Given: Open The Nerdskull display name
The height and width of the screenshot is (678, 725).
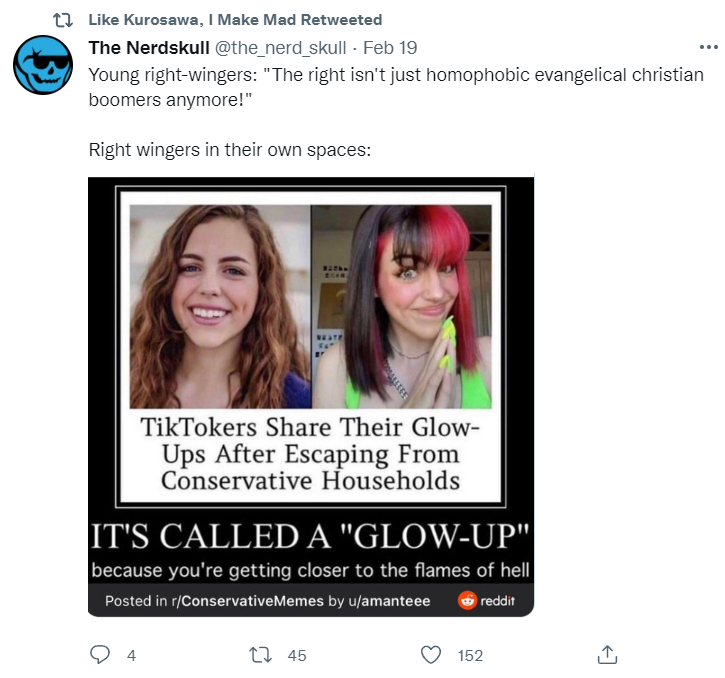Looking at the screenshot, I should pos(149,48).
